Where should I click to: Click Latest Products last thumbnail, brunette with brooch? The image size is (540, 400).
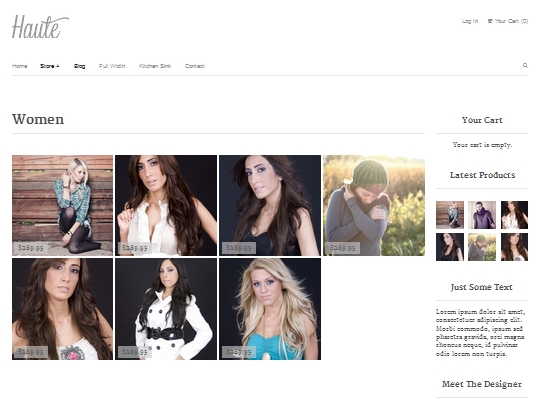514,247
